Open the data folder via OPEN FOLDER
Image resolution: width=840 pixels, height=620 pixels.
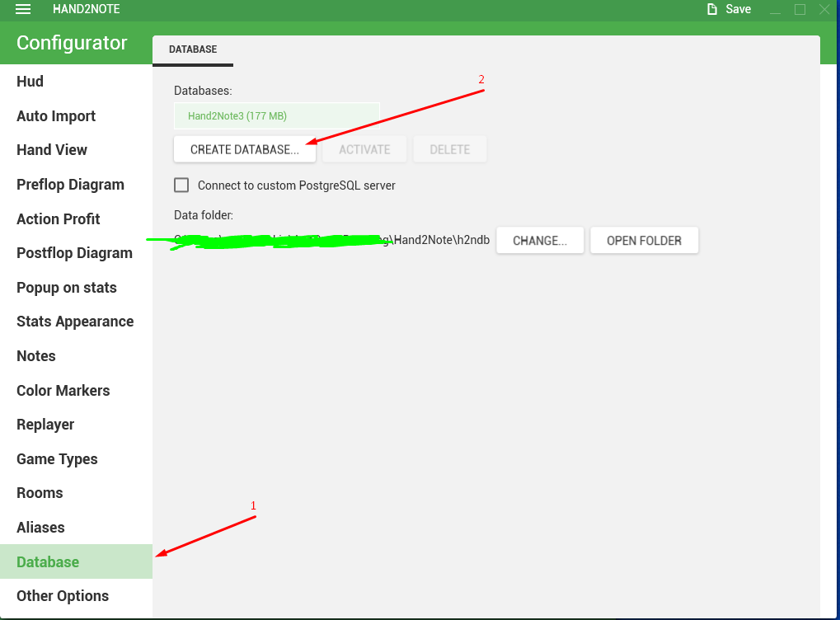(x=645, y=241)
